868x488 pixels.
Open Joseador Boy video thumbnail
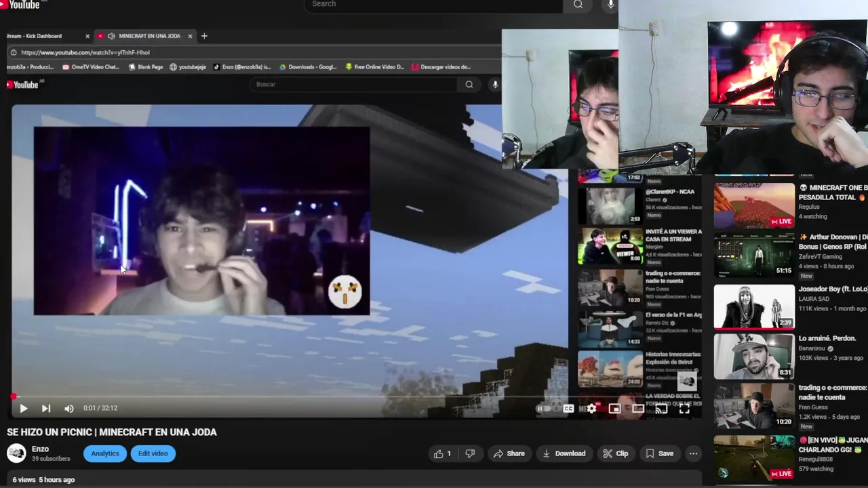754,306
